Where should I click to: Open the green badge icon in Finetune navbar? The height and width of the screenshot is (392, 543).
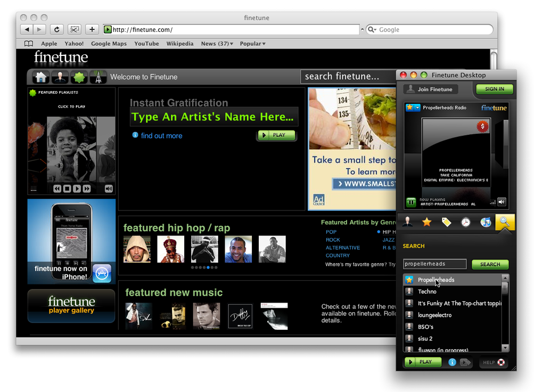click(79, 77)
